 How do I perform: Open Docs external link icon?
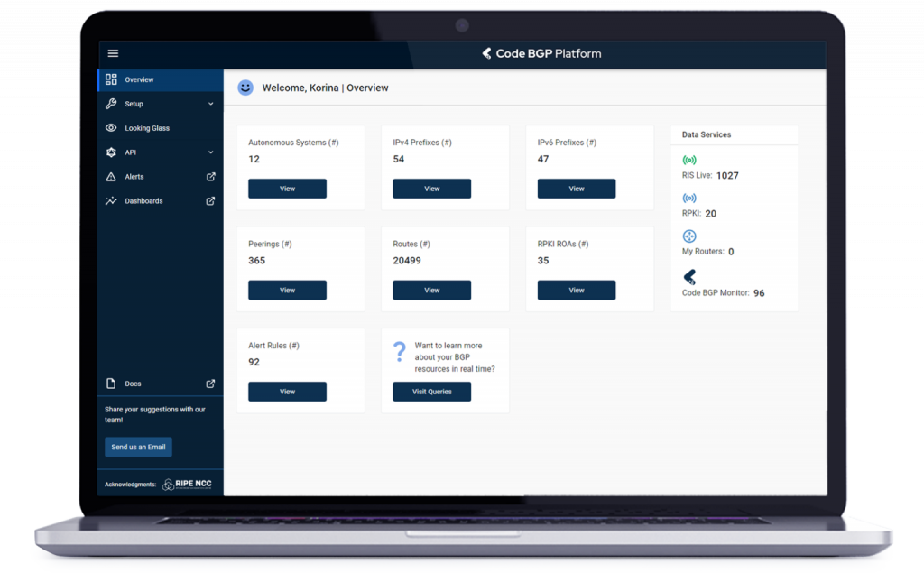210,384
